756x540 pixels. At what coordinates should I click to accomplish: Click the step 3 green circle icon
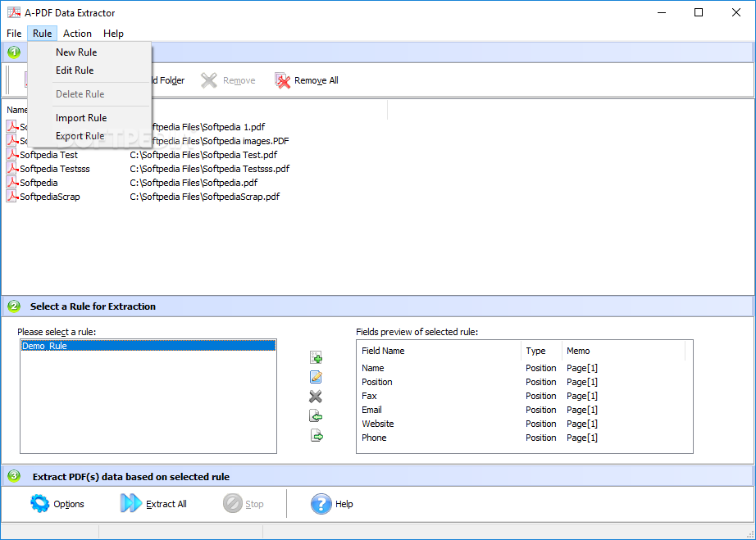pyautogui.click(x=14, y=476)
